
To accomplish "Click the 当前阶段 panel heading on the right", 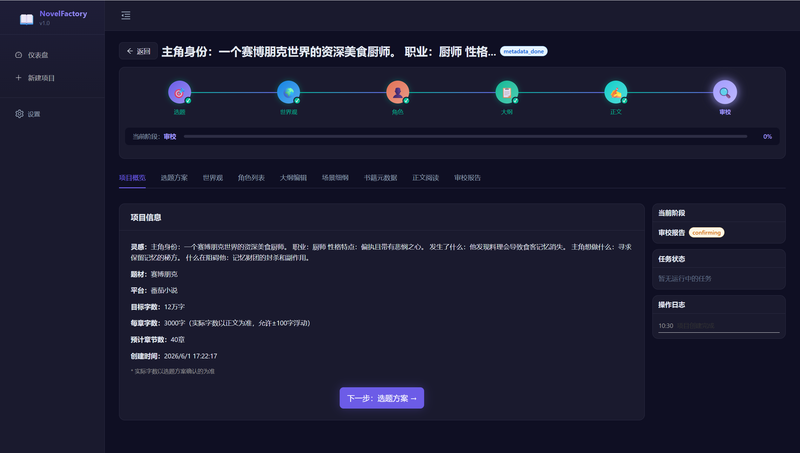I will click(x=671, y=213).
